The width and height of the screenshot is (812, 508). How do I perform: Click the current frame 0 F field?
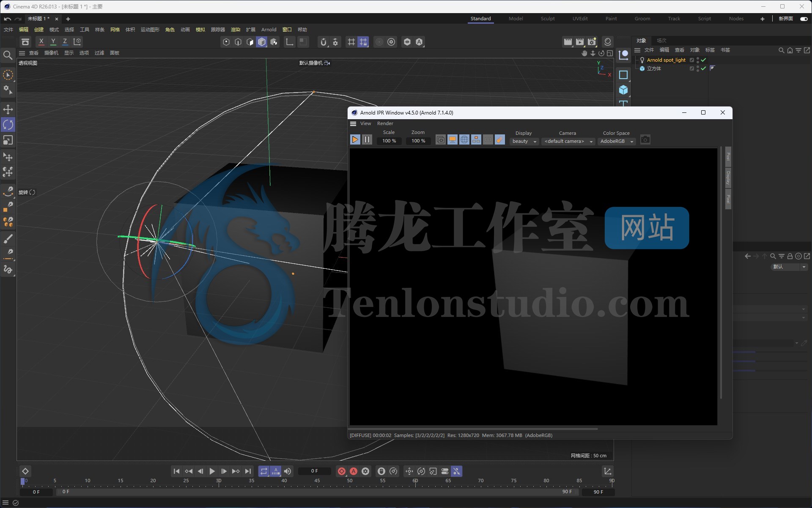(x=315, y=471)
